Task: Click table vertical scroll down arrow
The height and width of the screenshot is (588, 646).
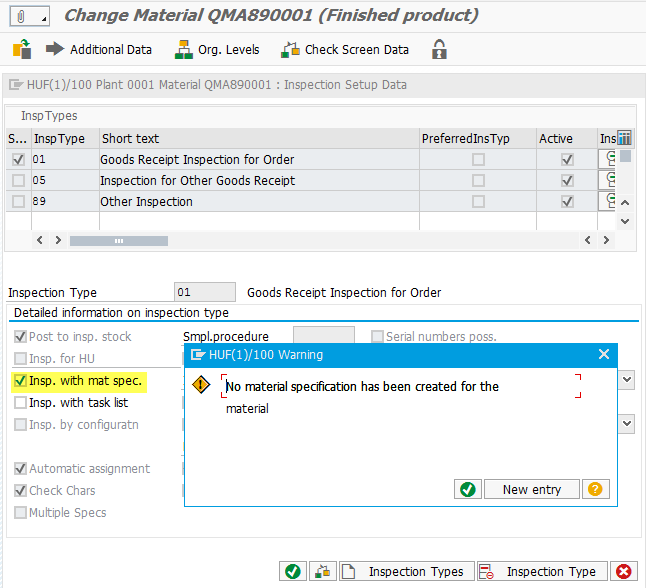Action: coord(625,221)
